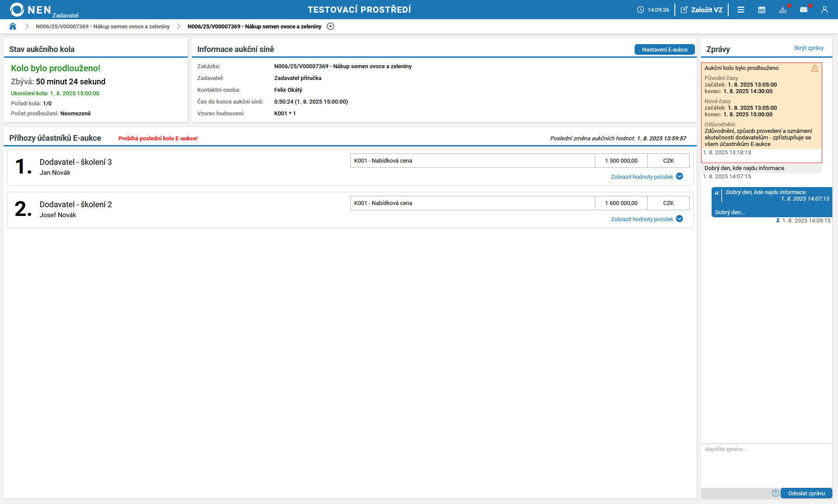
Task: Expand item values for Dodavatel - školení 3
Action: [642, 177]
